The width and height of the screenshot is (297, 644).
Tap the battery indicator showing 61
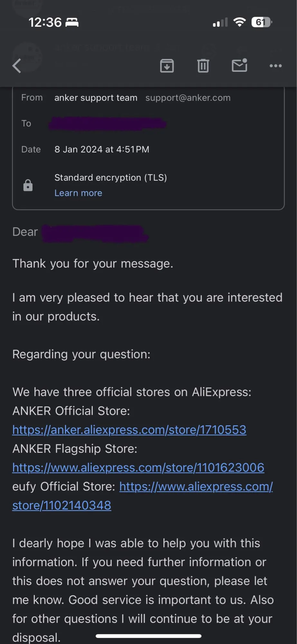point(262,22)
